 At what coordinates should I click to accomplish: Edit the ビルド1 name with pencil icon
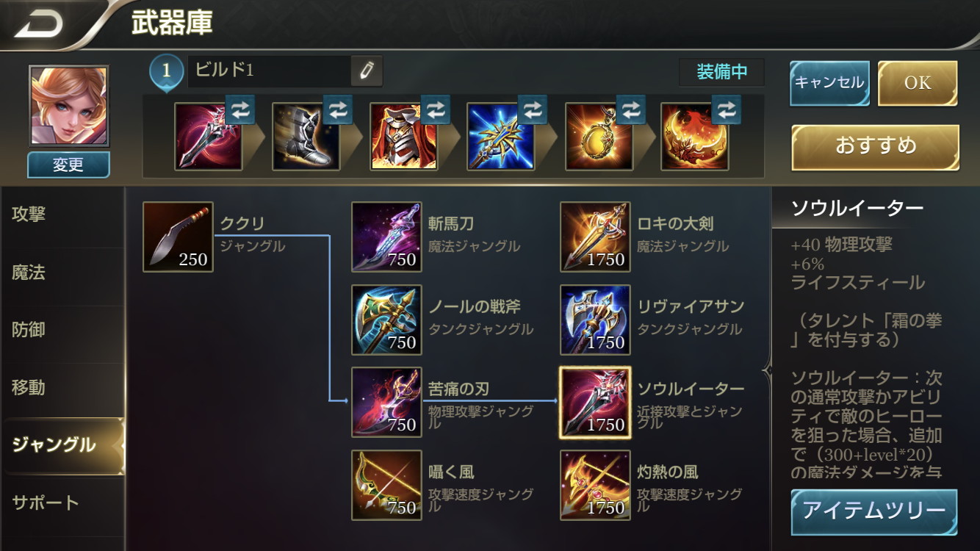[x=367, y=71]
